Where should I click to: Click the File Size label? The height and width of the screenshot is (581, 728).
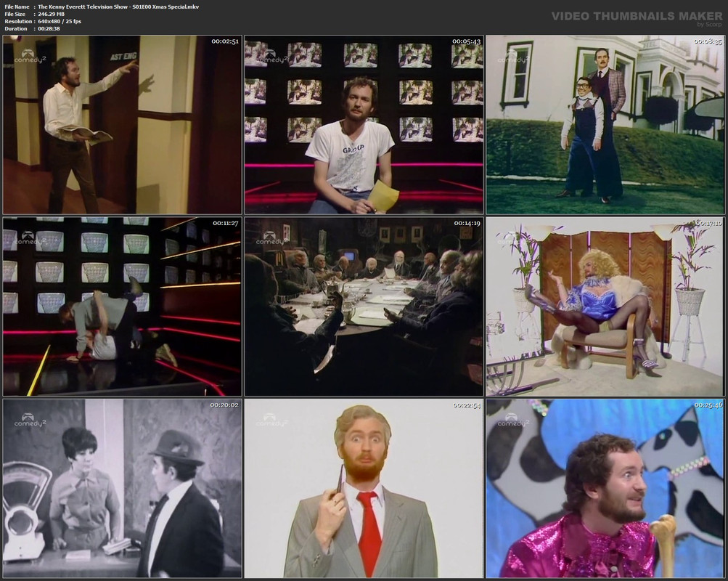15,14
